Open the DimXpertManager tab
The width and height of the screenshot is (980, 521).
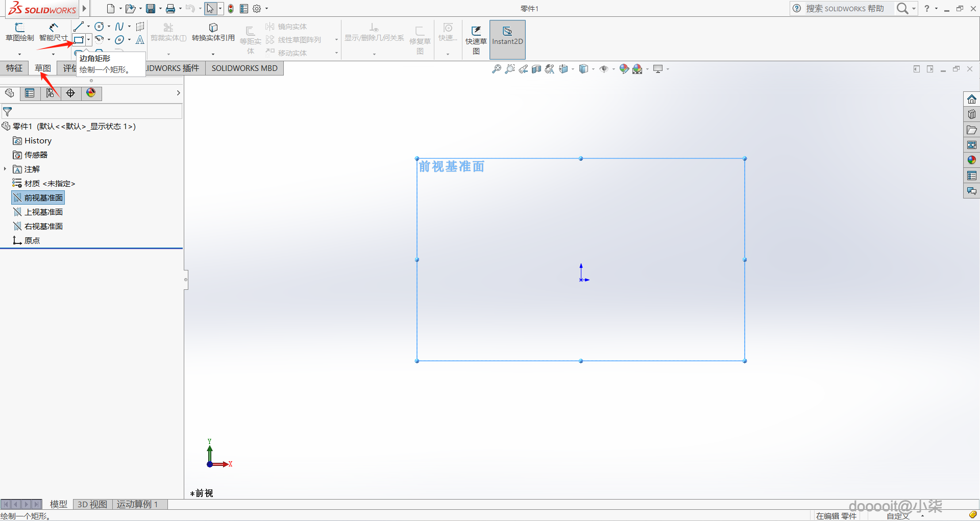click(70, 93)
